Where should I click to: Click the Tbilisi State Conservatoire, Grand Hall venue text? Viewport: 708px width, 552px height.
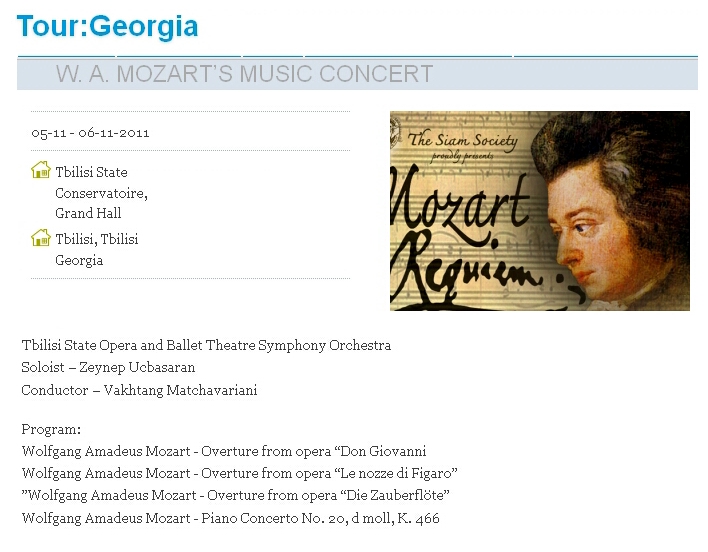(101, 193)
